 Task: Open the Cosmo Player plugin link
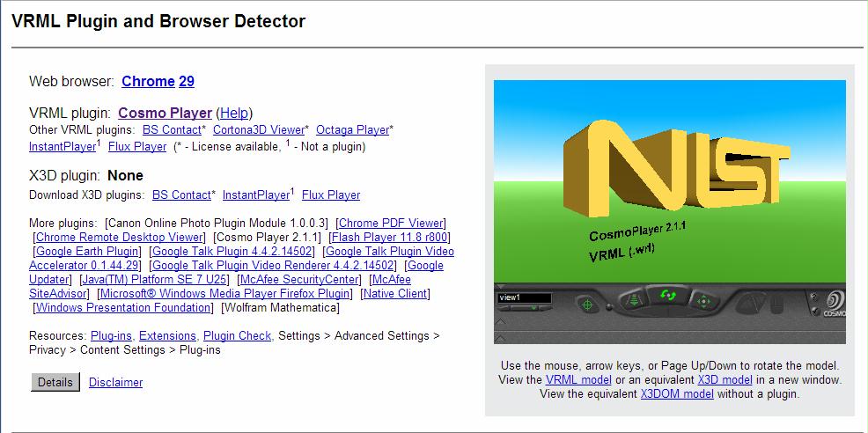pyautogui.click(x=165, y=113)
